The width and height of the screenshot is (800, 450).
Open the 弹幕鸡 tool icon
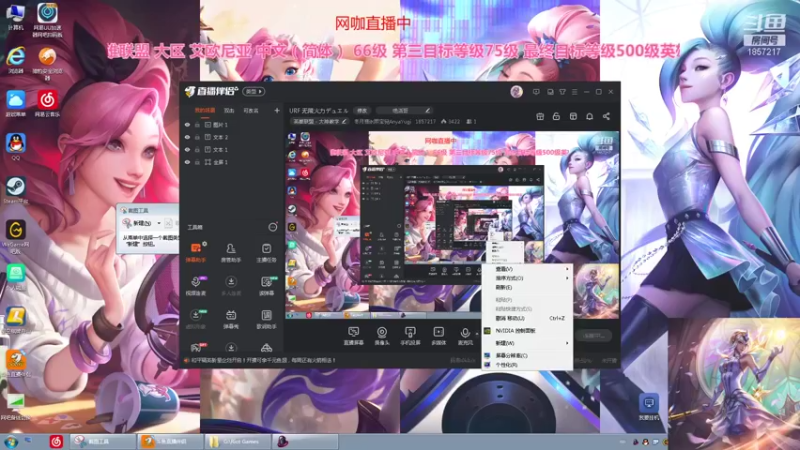(231, 319)
